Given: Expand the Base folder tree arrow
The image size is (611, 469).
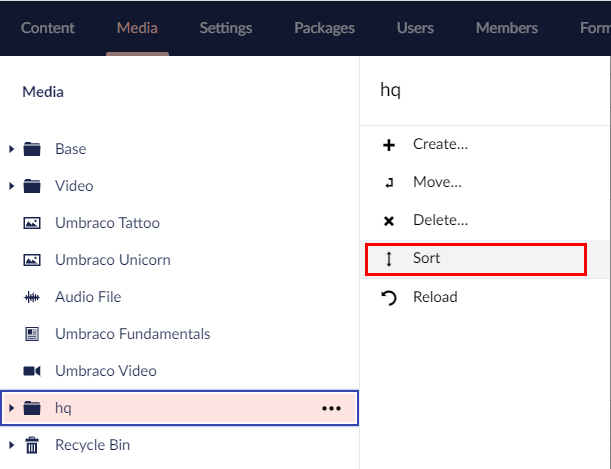Looking at the screenshot, I should click(x=12, y=149).
